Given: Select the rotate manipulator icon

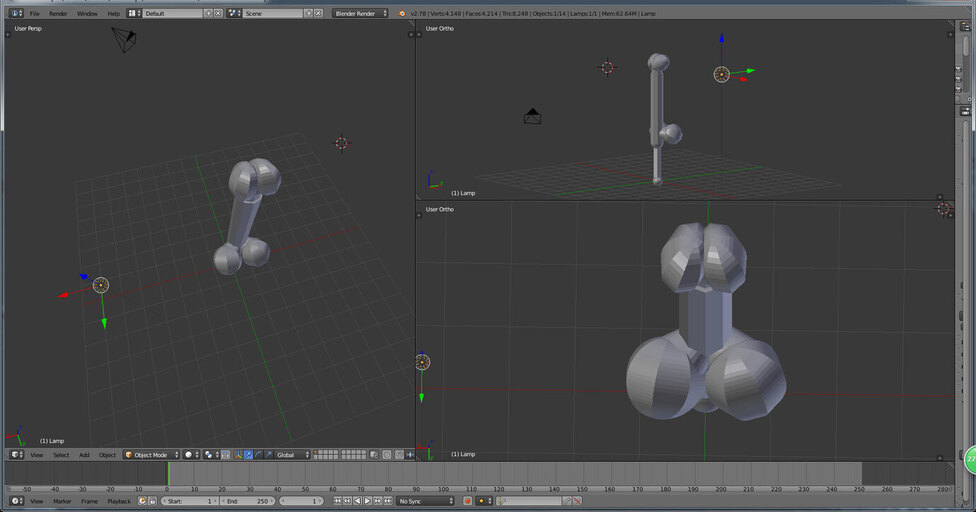Looking at the screenshot, I should coord(258,455).
